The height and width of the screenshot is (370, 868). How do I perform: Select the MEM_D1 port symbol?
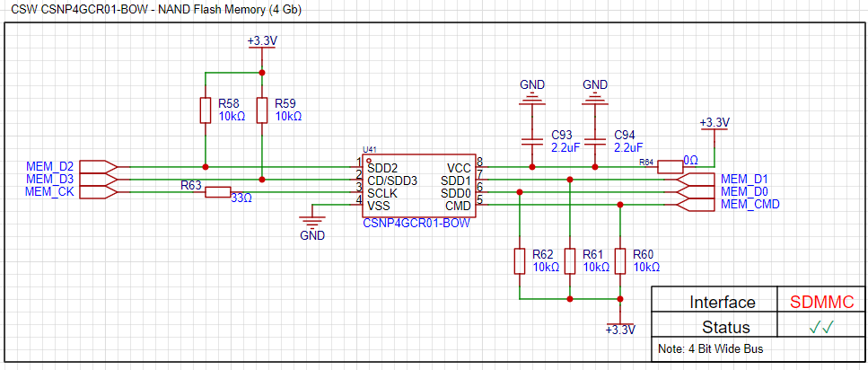pos(696,180)
